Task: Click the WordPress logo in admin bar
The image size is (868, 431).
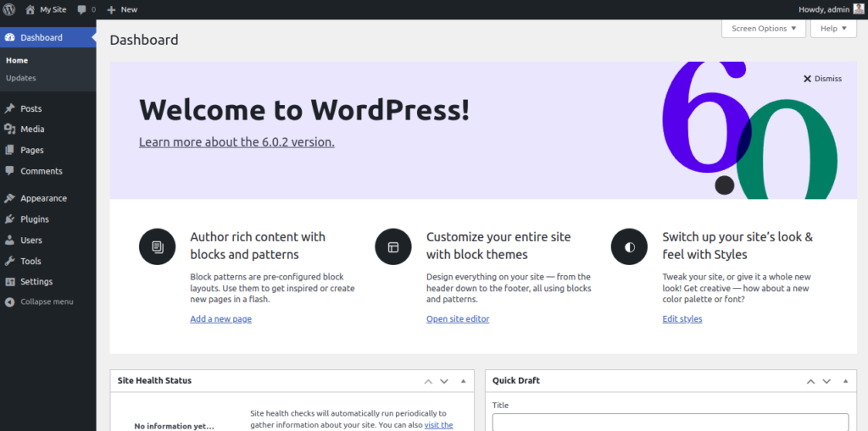Action: 8,9
